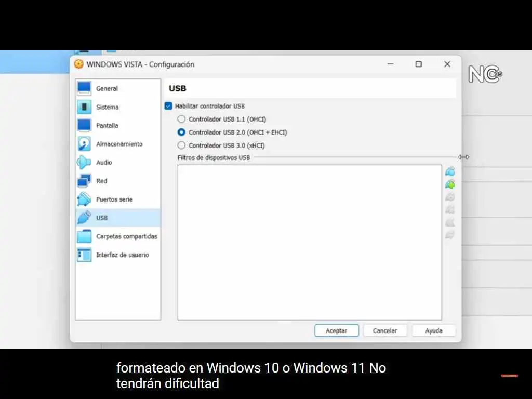Open the Puertos serie icon
The width and height of the screenshot is (532, 399).
(84, 199)
